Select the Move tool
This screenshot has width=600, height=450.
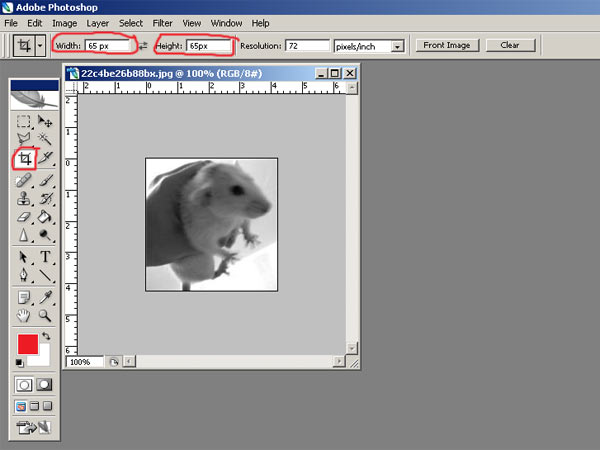pyautogui.click(x=45, y=121)
